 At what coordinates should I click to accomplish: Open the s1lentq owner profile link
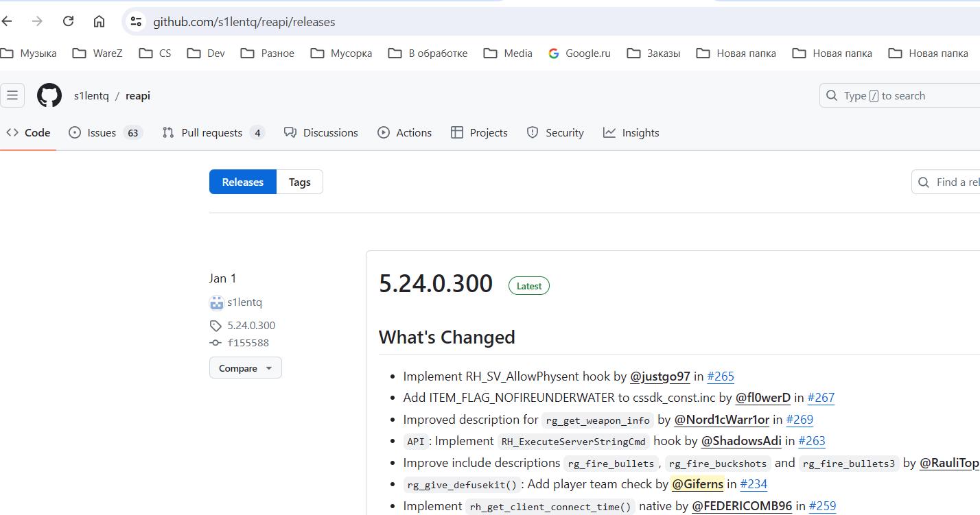91,95
